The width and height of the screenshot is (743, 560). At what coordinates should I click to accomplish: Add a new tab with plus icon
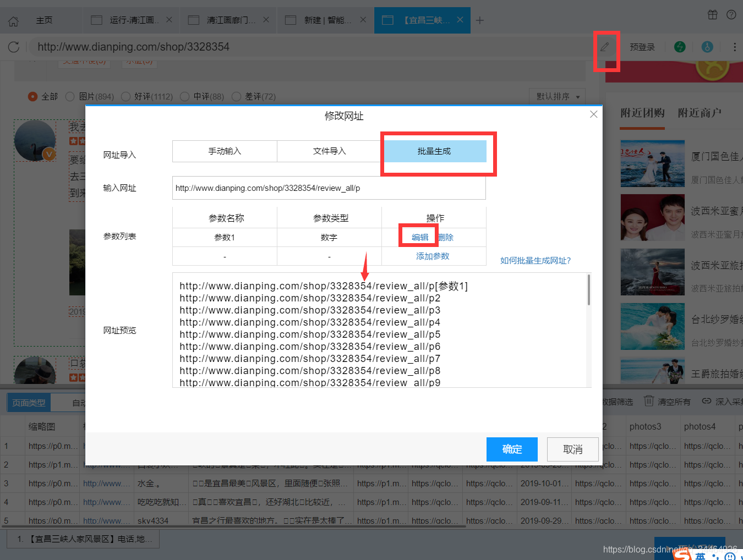coord(480,20)
